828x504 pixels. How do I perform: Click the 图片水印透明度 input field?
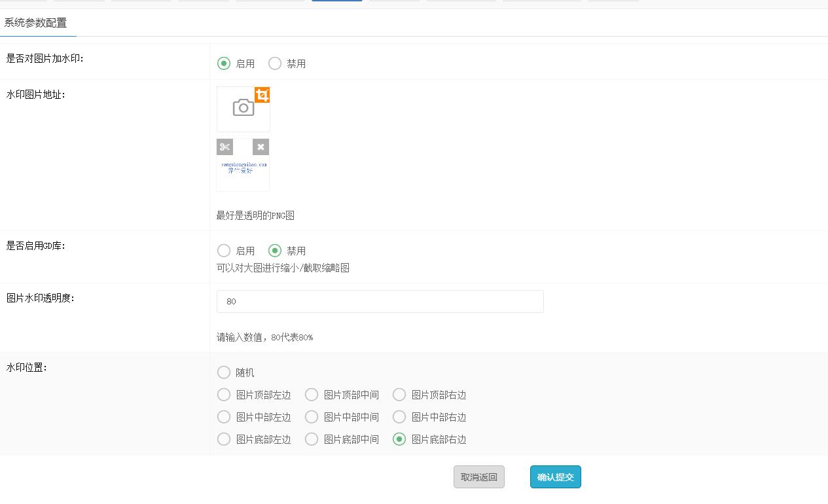[x=380, y=301]
